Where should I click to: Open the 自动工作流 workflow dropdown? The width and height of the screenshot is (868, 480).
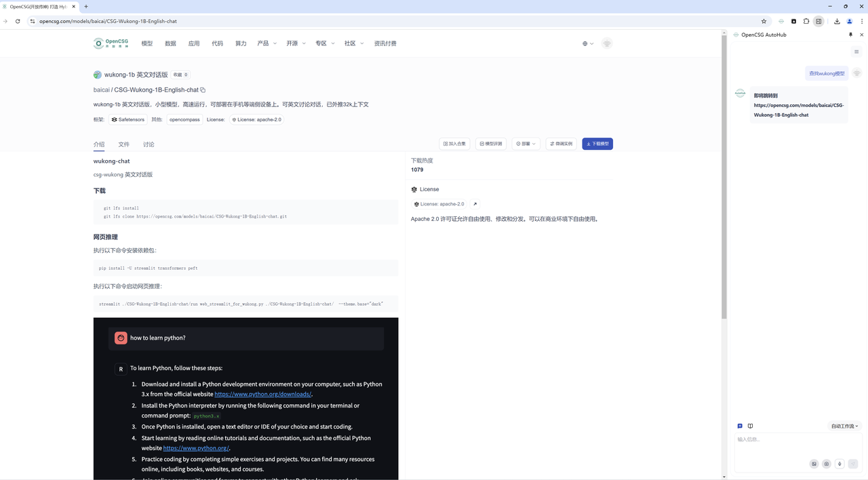point(844,426)
